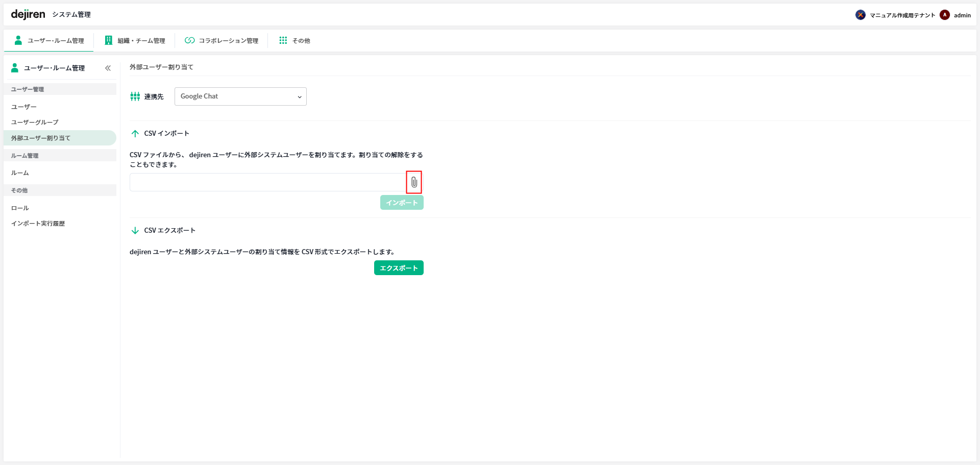
Task: Select the ユーザー・ルーム管理 top tab
Action: click(49, 41)
